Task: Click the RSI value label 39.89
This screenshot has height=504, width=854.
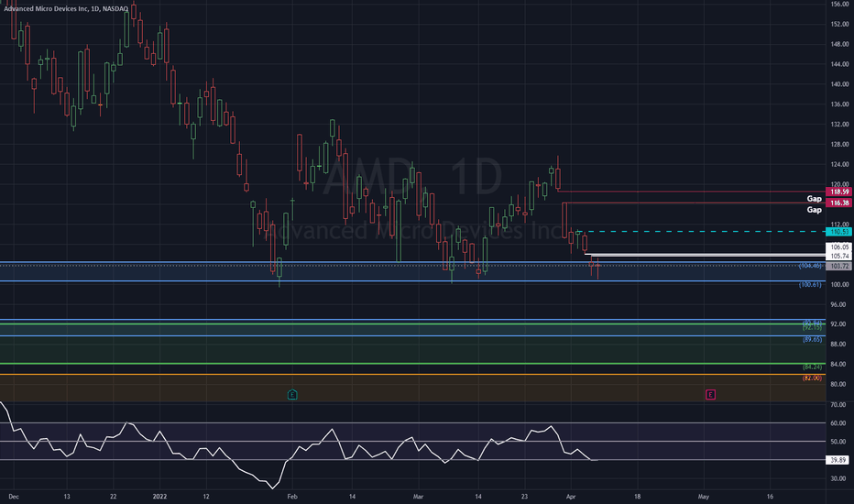Action: tap(838, 460)
